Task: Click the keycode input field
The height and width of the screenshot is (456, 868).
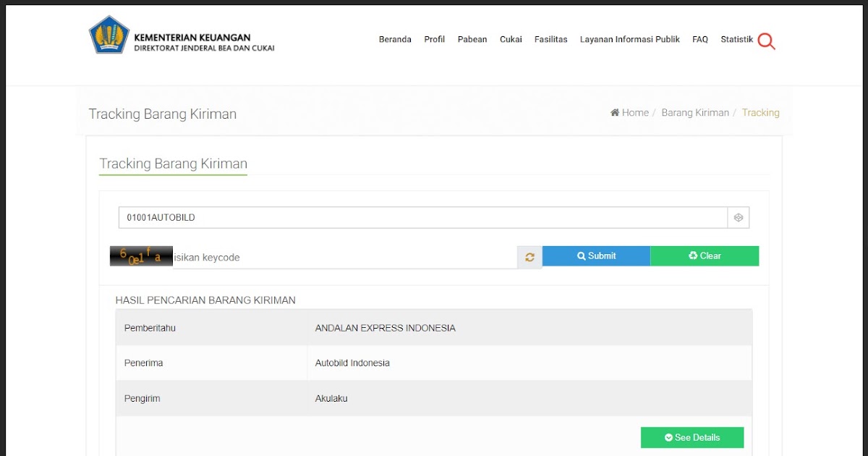Action: [x=325, y=256]
